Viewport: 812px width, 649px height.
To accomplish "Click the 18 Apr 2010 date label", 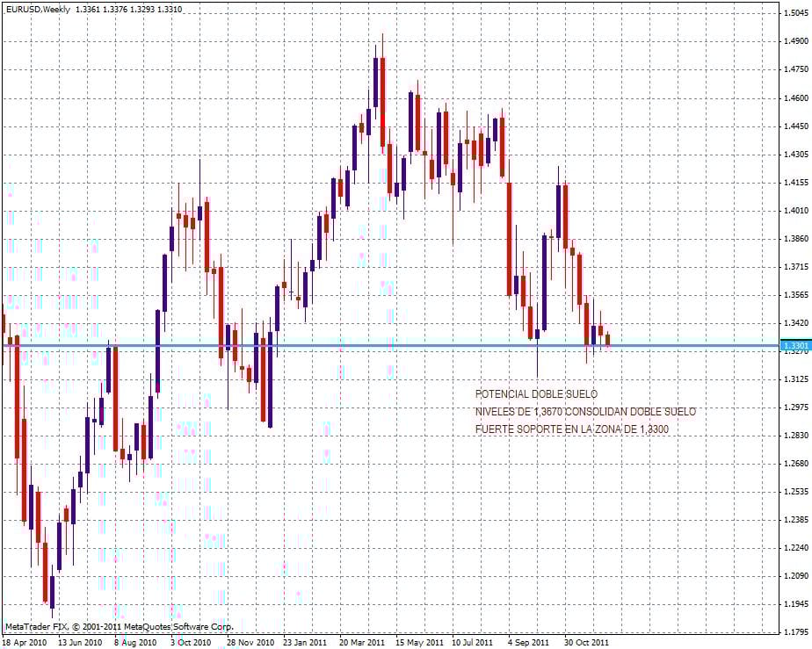I will [x=25, y=642].
